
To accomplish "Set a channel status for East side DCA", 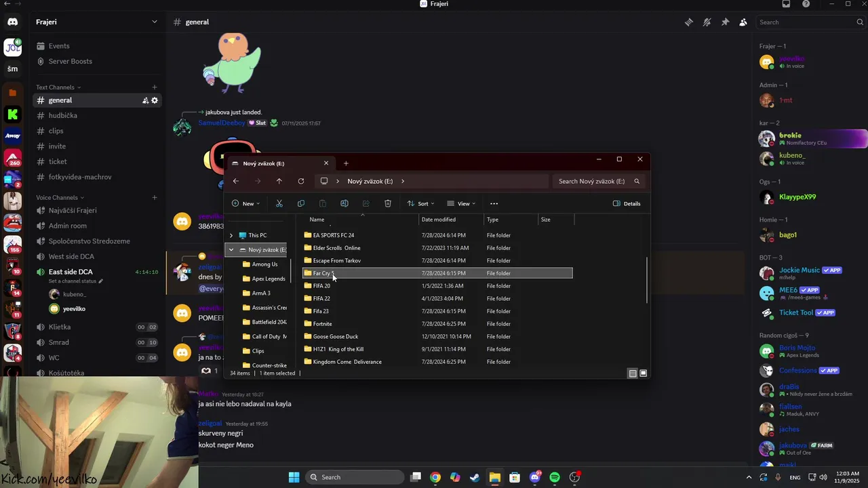I will pyautogui.click(x=76, y=281).
